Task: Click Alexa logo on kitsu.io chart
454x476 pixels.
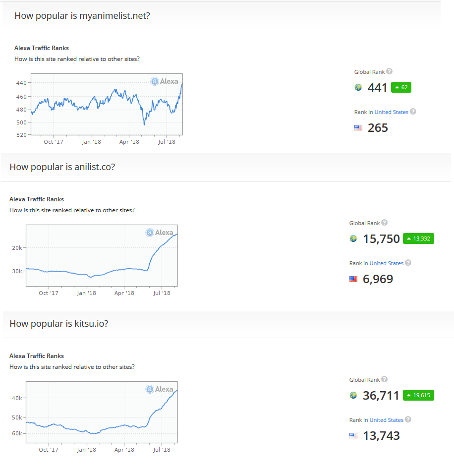Action: (160, 389)
